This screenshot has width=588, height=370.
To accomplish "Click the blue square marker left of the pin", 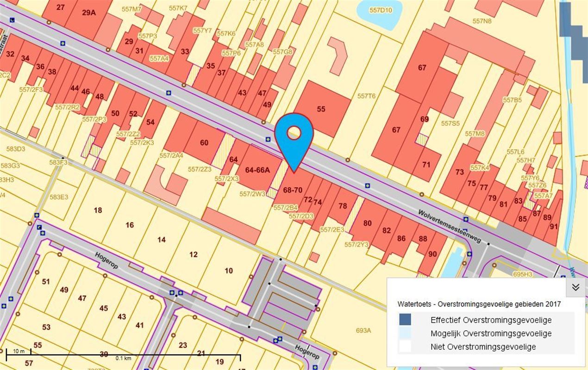I will tap(268, 139).
